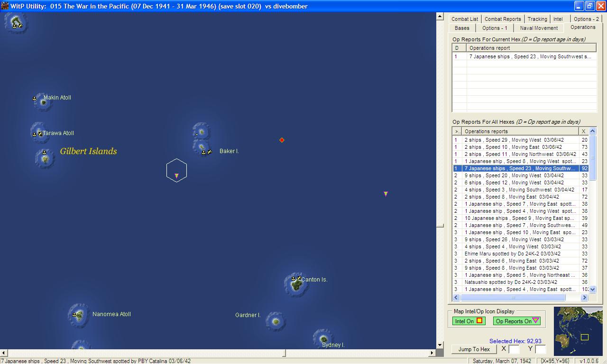Click the All Hexes list scroll-down arrow
The image size is (607, 364).
pyautogui.click(x=593, y=290)
